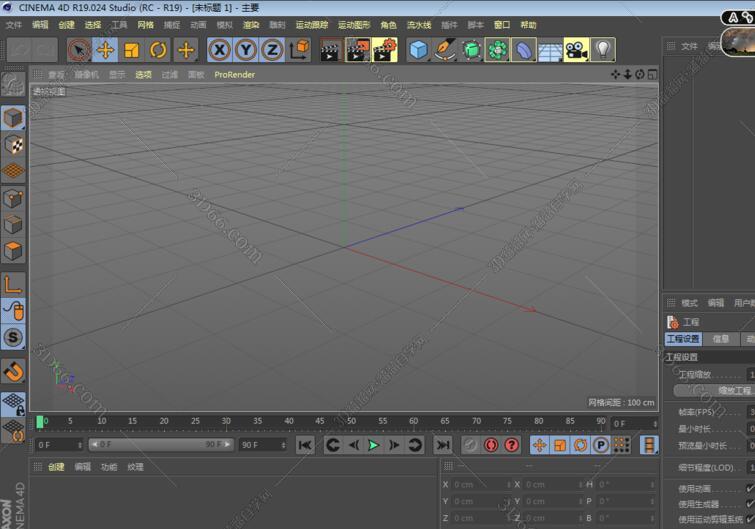Switch to the 信息 tab
Viewport: 755px width, 529px height.
720,339
